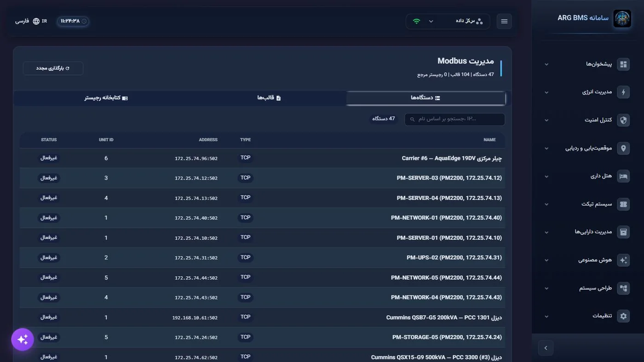Click address 172.25.74.12:502
The width and height of the screenshot is (644, 362).
(x=196, y=178)
